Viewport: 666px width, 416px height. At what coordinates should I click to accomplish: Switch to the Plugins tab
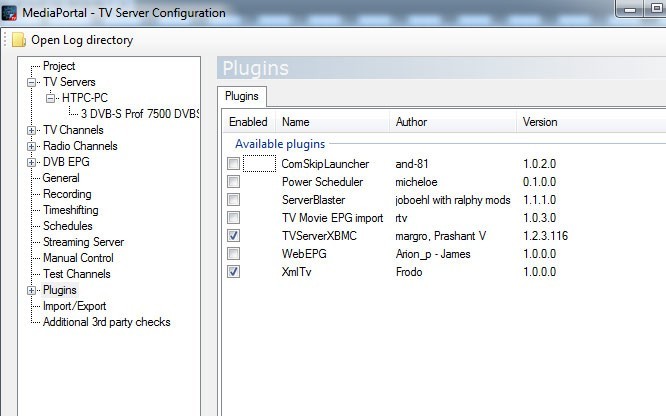240,97
